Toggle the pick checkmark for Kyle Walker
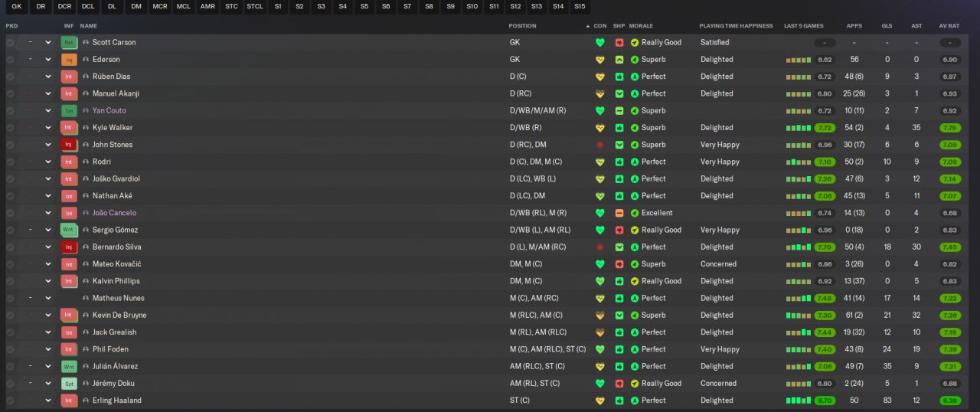 click(10, 128)
